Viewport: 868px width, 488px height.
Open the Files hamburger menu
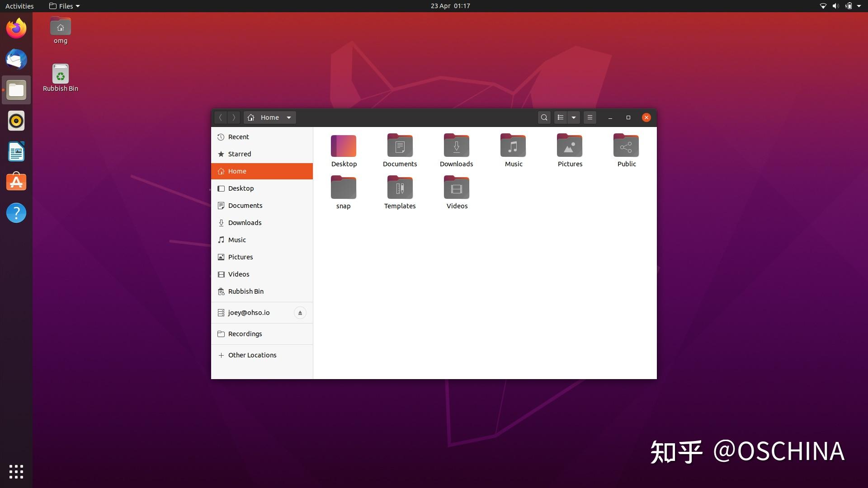590,117
